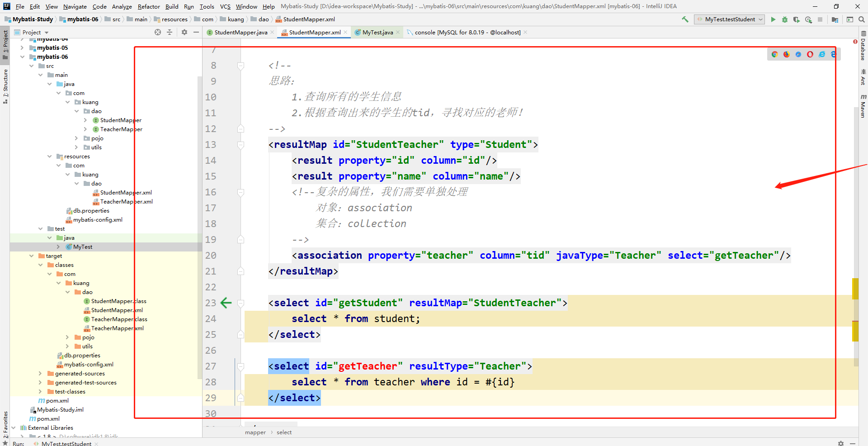Open Project panel settings gear
Image resolution: width=868 pixels, height=446 pixels.
pyautogui.click(x=184, y=32)
